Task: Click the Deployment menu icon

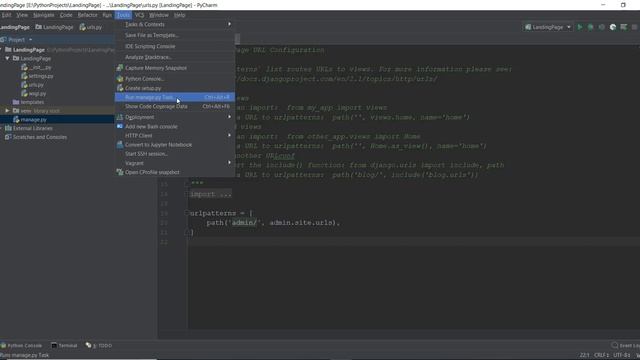Action: 120,117
